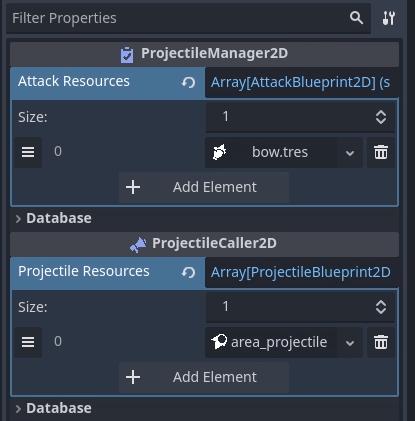Click the bow.tres resource icon

[219, 152]
